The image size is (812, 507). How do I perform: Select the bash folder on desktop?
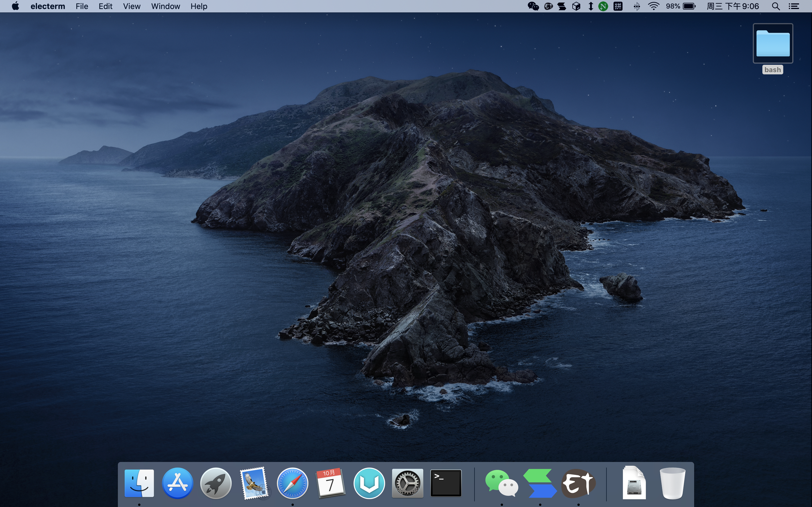coord(773,44)
